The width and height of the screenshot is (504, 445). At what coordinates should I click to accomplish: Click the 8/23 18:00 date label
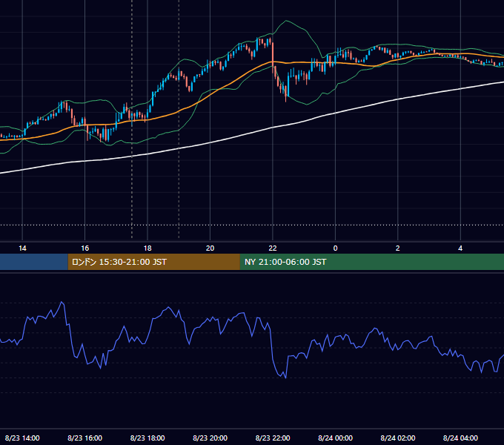(x=147, y=438)
